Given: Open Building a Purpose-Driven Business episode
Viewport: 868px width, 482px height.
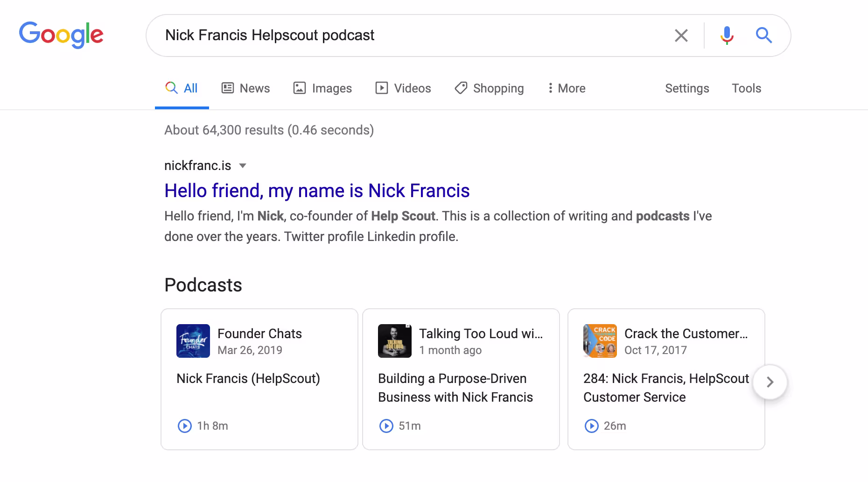Looking at the screenshot, I should (x=455, y=388).
